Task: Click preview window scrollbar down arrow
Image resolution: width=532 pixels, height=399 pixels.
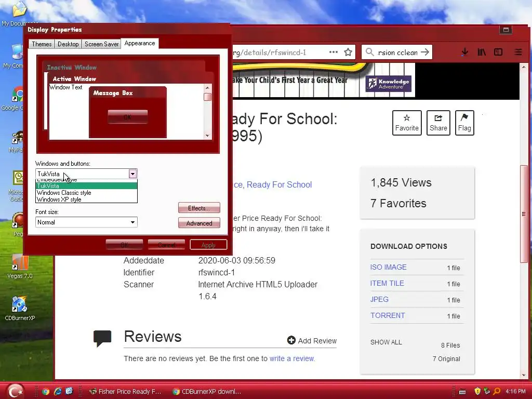Action: click(x=207, y=136)
